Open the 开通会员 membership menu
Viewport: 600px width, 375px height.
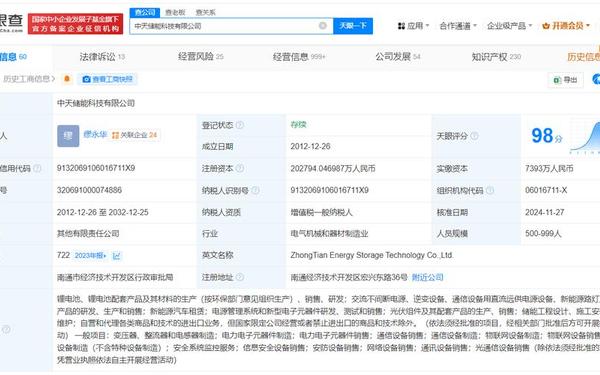[x=566, y=26]
